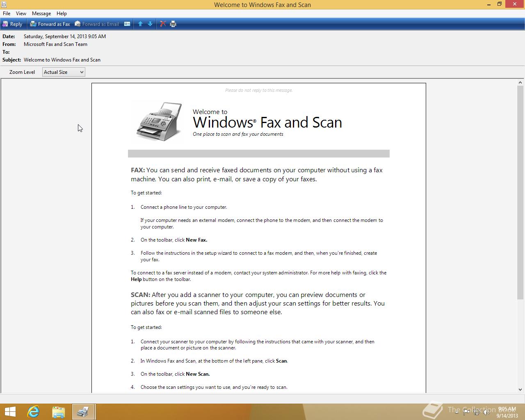Open the Help menu

(x=62, y=14)
